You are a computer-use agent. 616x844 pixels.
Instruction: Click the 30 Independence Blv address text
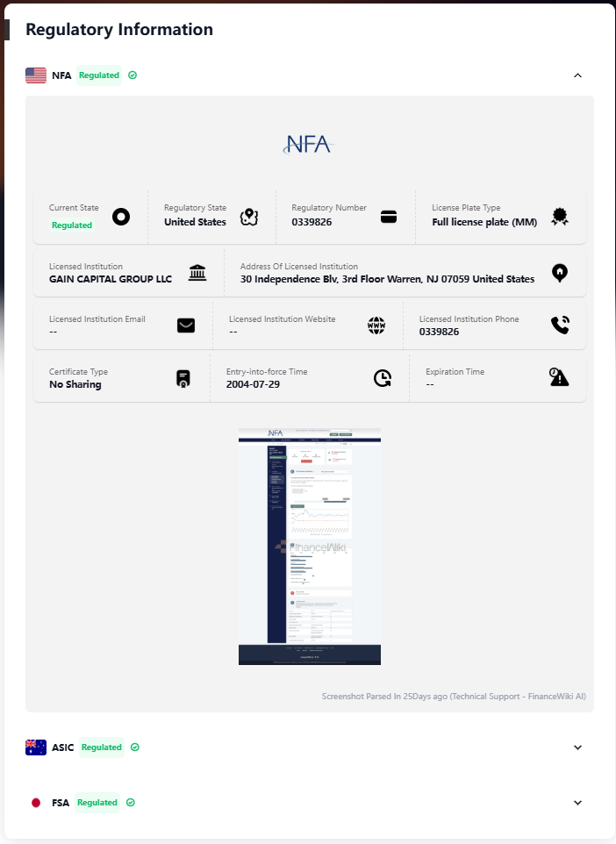tap(387, 279)
